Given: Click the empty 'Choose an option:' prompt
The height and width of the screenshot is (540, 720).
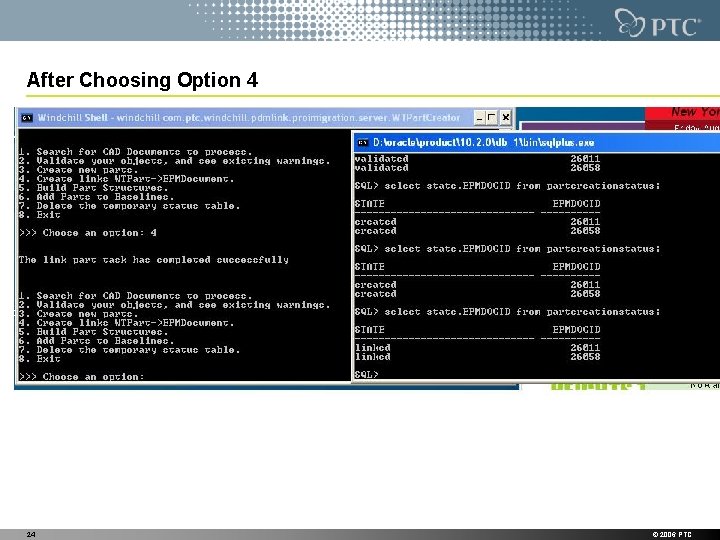Looking at the screenshot, I should (x=81, y=377).
